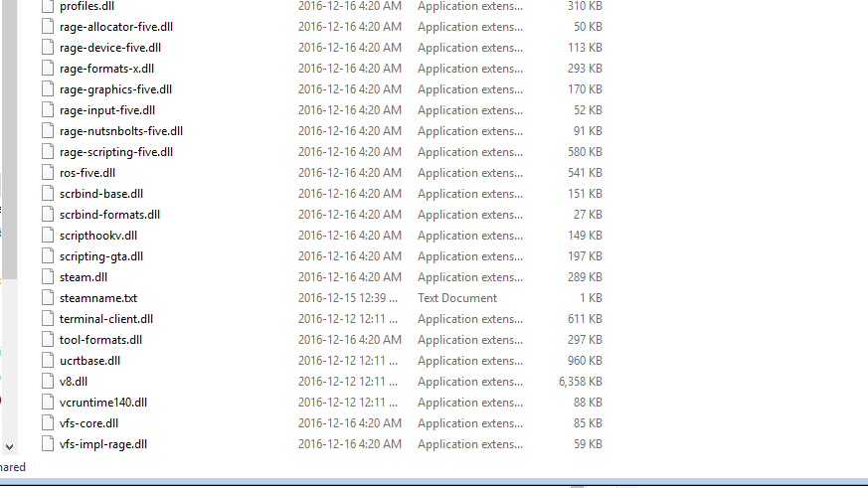The width and height of the screenshot is (868, 488).
Task: Click the file icon of rage-device-five.dll
Action: (48, 48)
